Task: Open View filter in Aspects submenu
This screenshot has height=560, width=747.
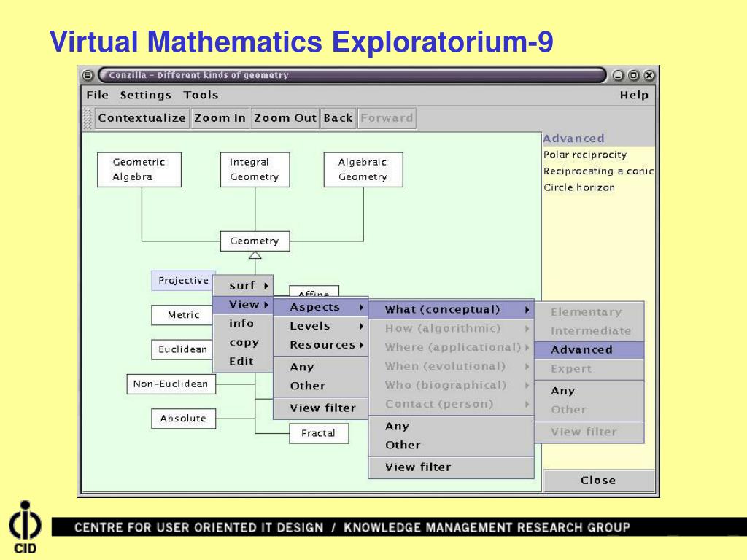Action: coord(451,467)
